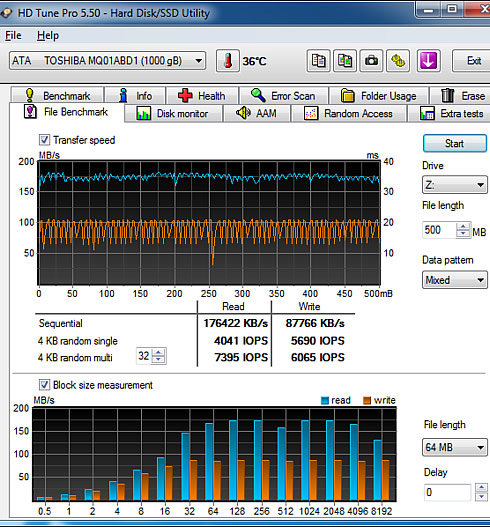Switch to the Error Scan tab
Screen dimensions: 490x527
click(x=284, y=96)
